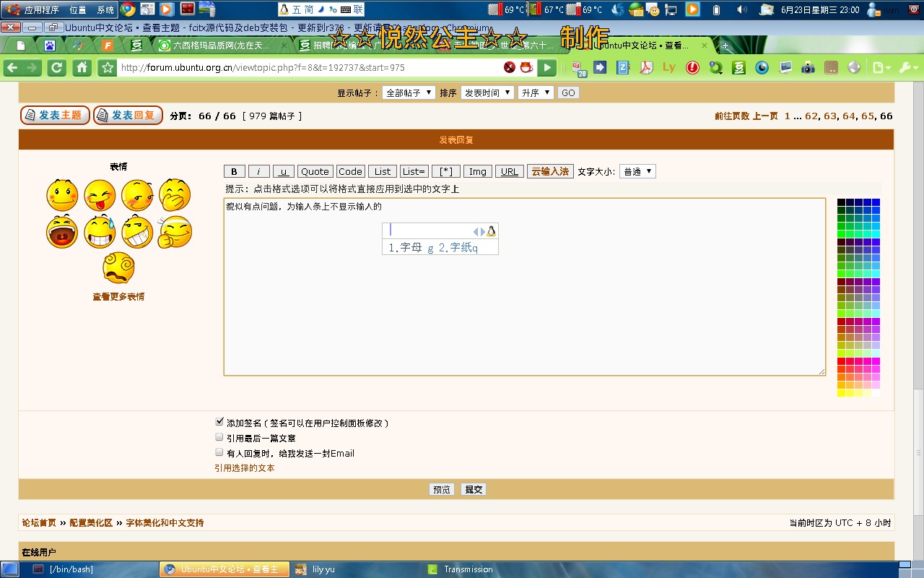Click the camera screenshot extension icon

tap(808, 68)
